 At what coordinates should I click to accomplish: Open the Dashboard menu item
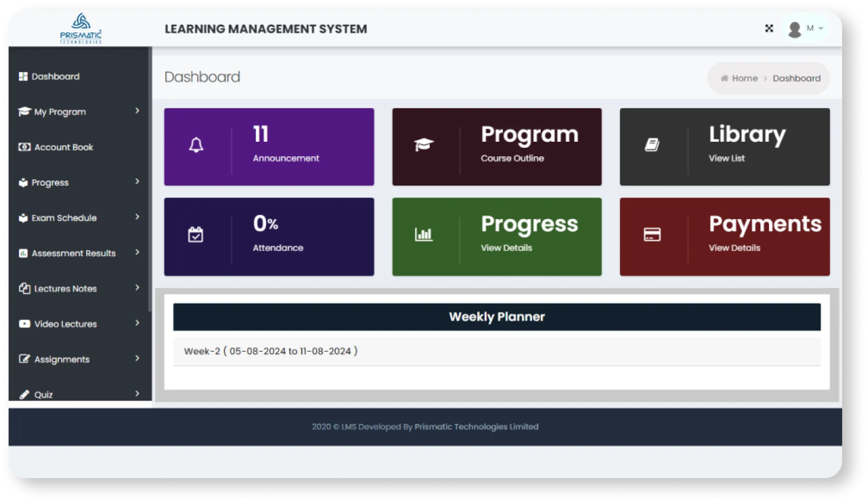tap(56, 76)
